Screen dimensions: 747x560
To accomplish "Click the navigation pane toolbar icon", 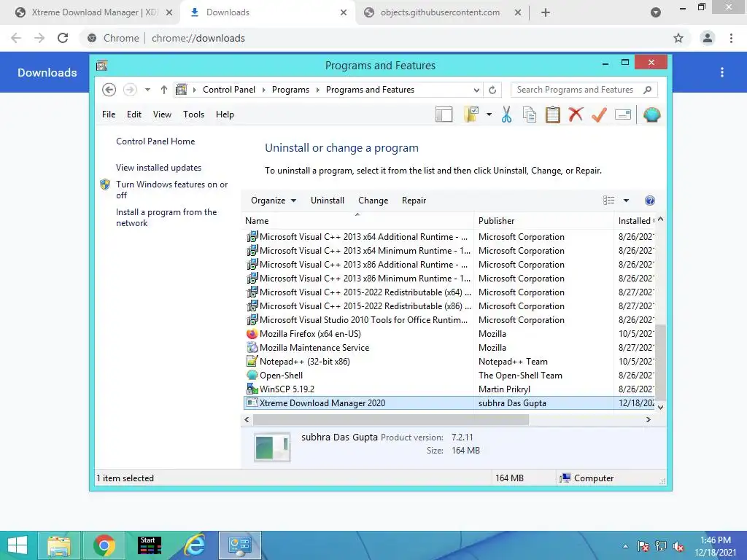I will (x=444, y=114).
